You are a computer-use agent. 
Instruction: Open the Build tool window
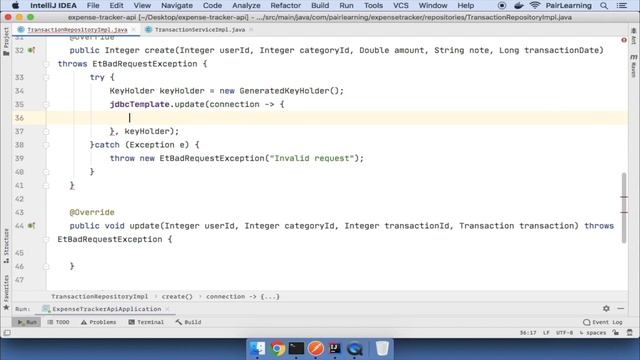(x=189, y=322)
